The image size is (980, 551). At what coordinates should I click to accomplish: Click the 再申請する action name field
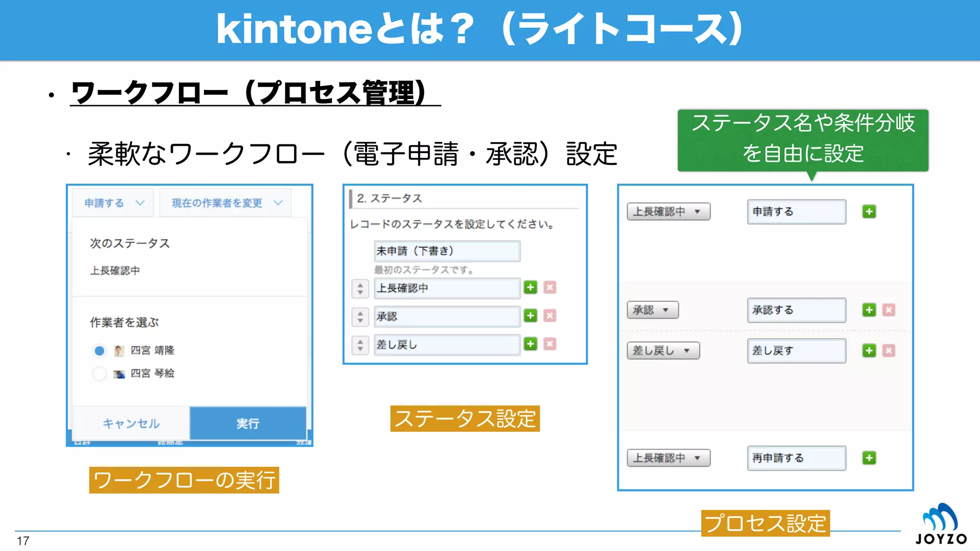click(x=797, y=458)
